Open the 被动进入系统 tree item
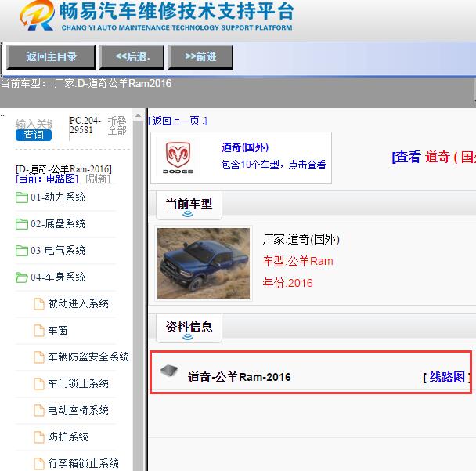 (78, 304)
